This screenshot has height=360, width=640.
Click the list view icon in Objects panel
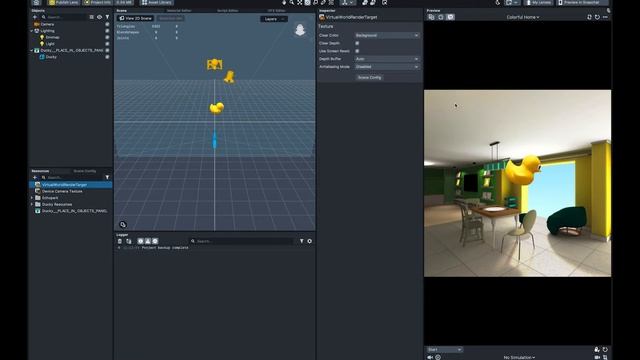(91, 17)
